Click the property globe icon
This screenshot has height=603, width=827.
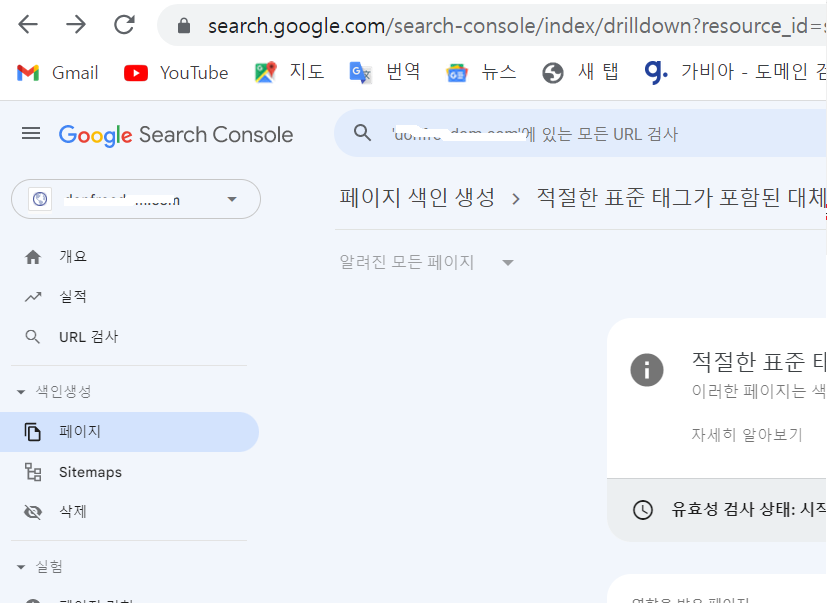pos(40,199)
